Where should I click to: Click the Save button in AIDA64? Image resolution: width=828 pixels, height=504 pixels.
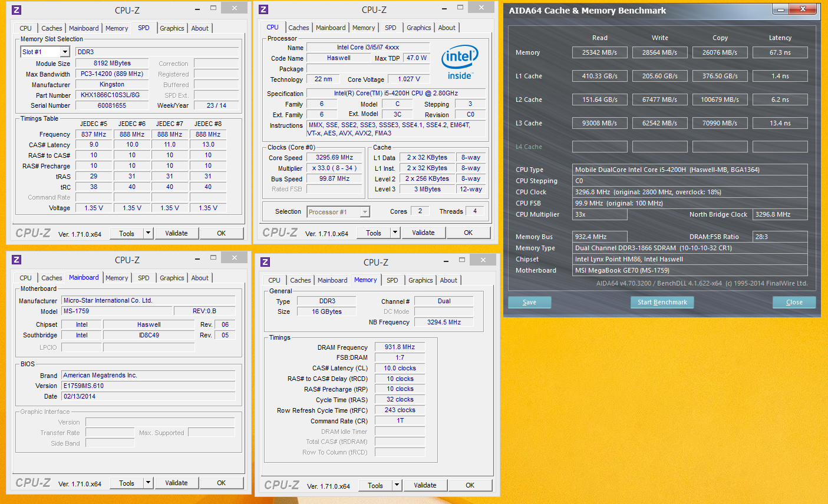point(529,302)
